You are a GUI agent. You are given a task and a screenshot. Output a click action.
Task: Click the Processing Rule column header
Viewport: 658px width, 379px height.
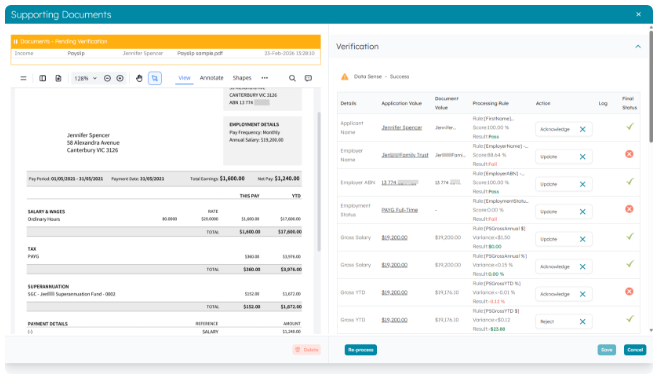click(x=490, y=103)
